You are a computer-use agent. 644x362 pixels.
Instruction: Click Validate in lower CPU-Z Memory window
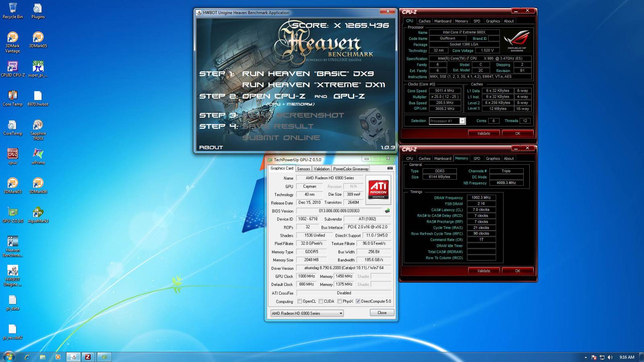[483, 271]
